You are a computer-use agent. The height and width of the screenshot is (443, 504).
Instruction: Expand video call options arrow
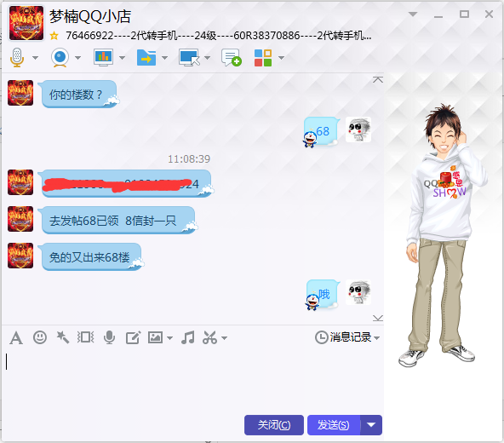click(x=77, y=58)
